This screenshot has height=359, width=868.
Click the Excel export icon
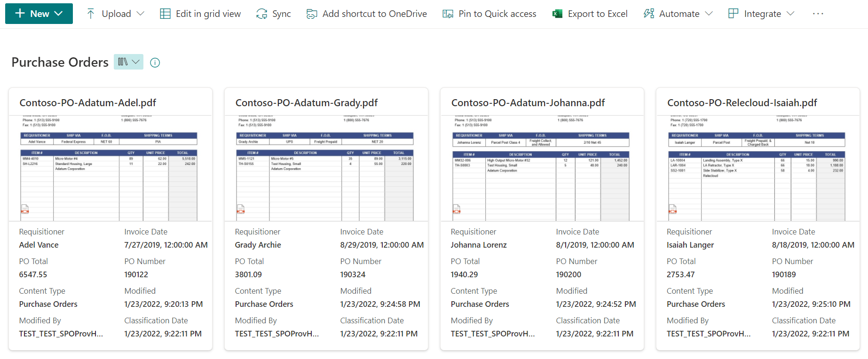pos(557,14)
